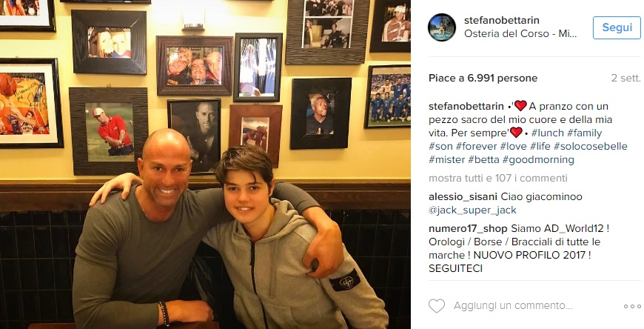Image resolution: width=644 pixels, height=329 pixels.
Task: Like the post with the heart icon
Action: (437, 306)
